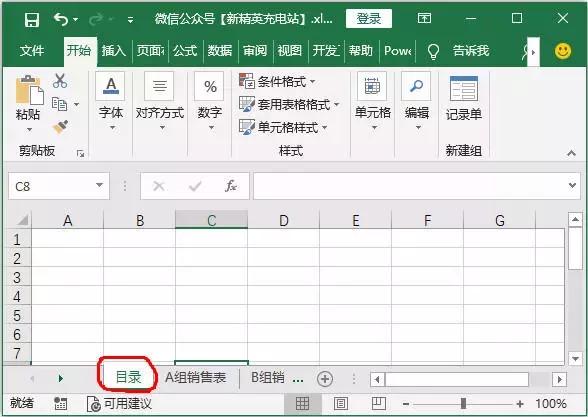Image resolution: width=588 pixels, height=417 pixels.
Task: Click the Select All corner triangle
Action: click(x=22, y=220)
